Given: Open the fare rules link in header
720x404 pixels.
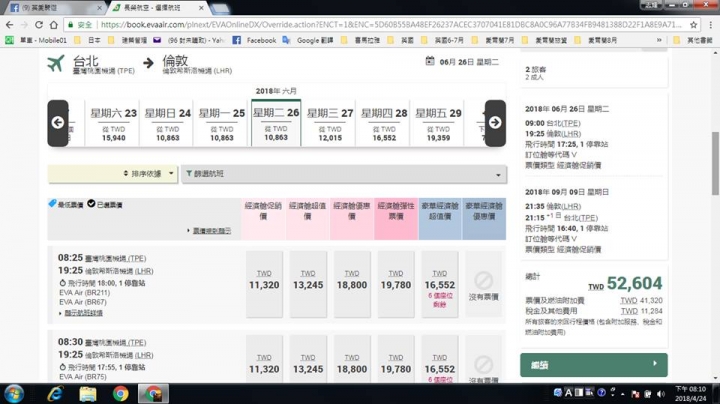Looking at the screenshot, I should pos(212,230).
